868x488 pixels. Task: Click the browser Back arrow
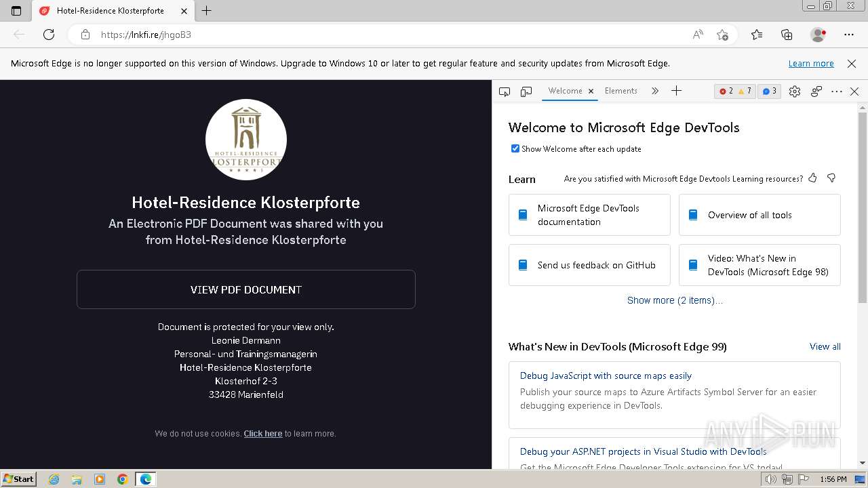pyautogui.click(x=19, y=35)
